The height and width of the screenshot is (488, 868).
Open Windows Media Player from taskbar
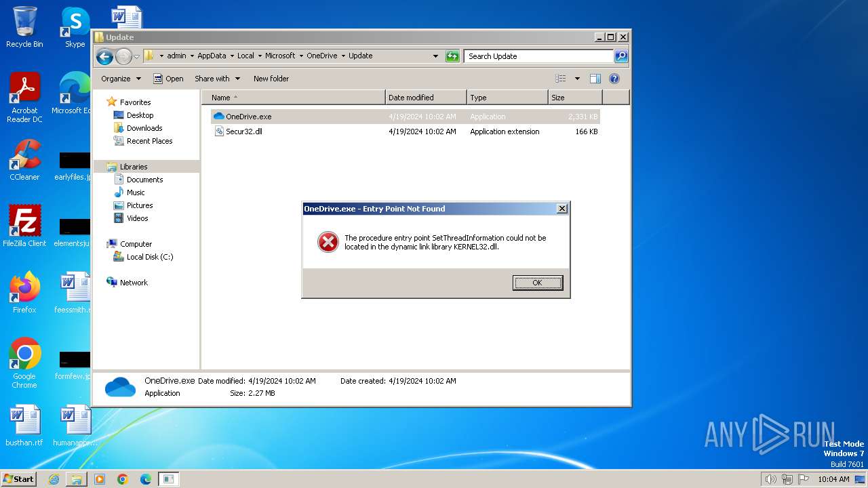click(100, 479)
